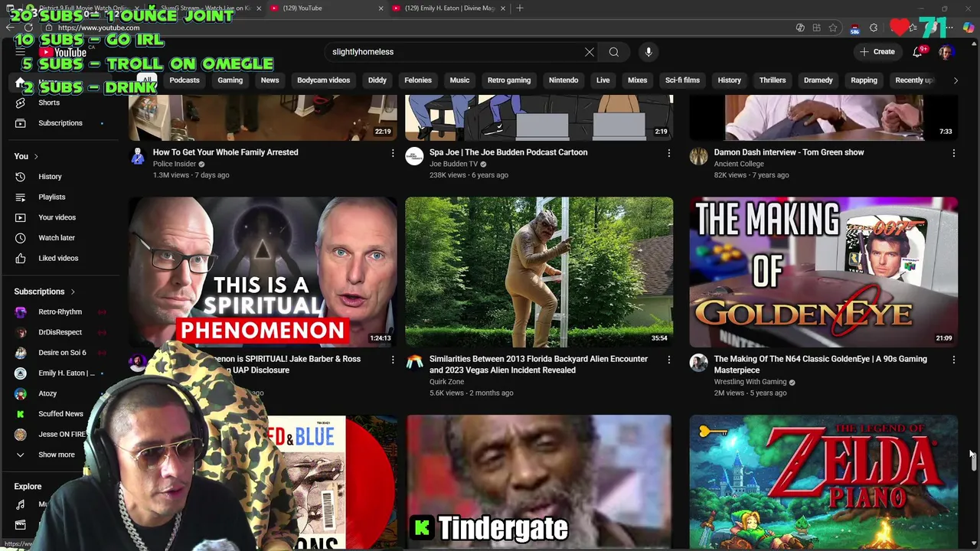
Task: Open Wrestling With Gaming channel avatar
Action: coord(698,364)
